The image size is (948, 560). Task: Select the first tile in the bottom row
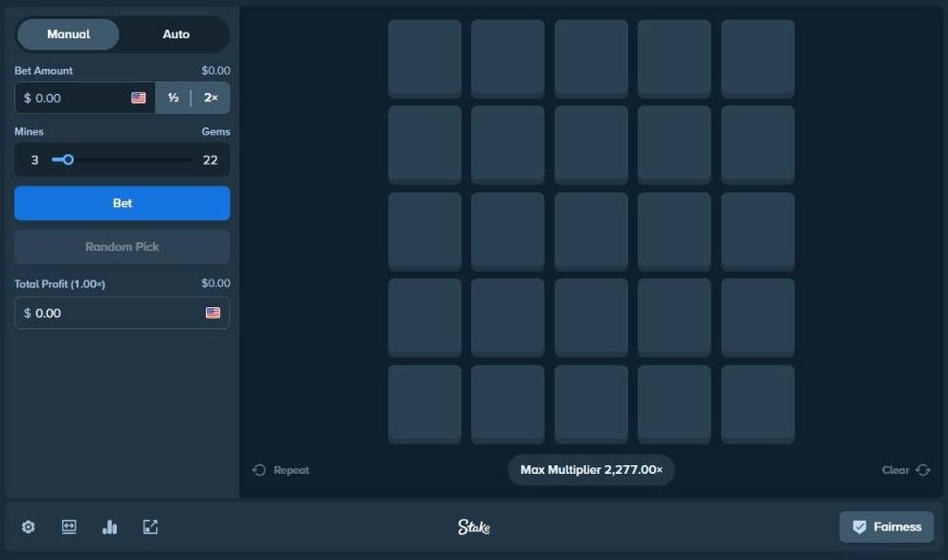[x=424, y=404]
